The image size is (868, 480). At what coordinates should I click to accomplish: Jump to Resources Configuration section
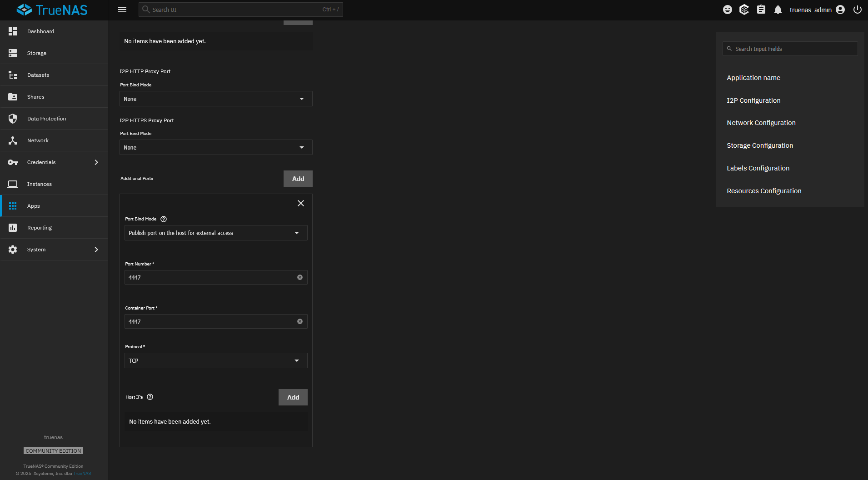point(764,190)
